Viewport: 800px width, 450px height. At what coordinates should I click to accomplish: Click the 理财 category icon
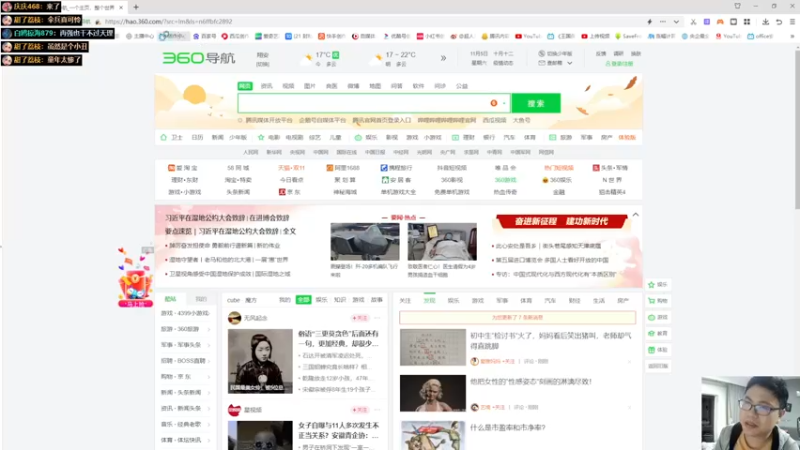455,137
